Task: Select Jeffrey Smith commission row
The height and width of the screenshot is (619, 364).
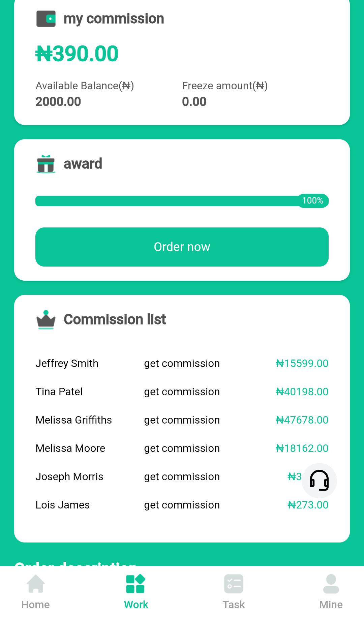Action: [67, 364]
